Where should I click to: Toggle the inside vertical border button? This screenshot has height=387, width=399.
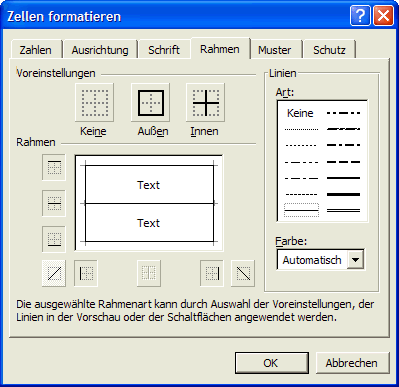(149, 273)
